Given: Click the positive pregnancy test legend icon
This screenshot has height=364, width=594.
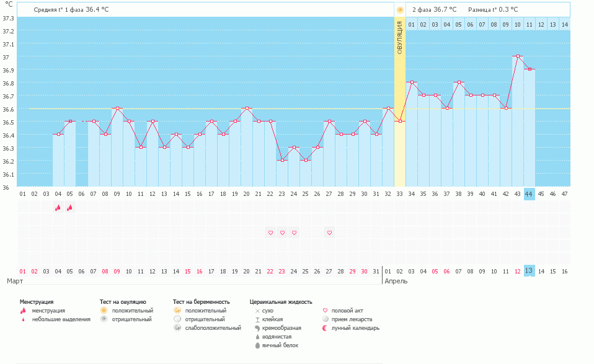Looking at the screenshot, I should [177, 311].
